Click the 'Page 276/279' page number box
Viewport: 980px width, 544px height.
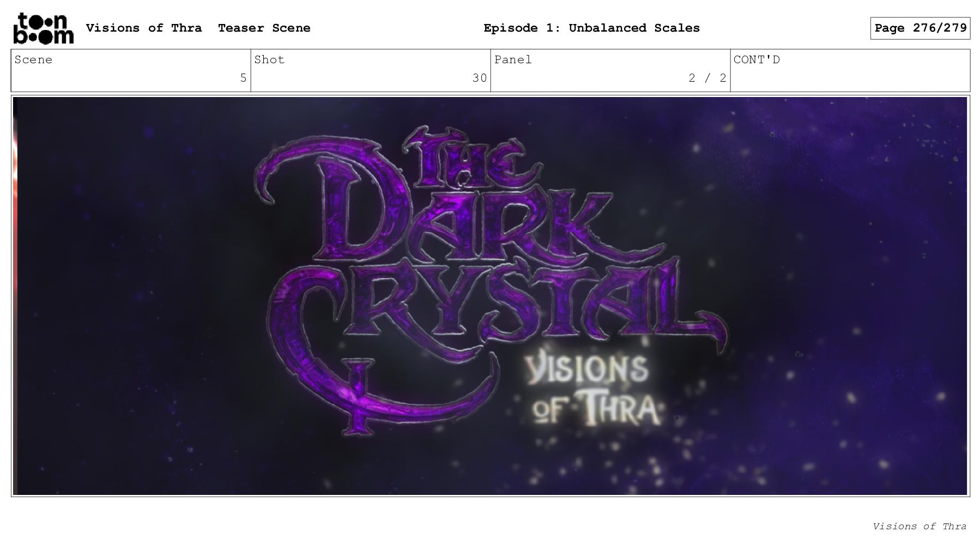[x=920, y=28]
